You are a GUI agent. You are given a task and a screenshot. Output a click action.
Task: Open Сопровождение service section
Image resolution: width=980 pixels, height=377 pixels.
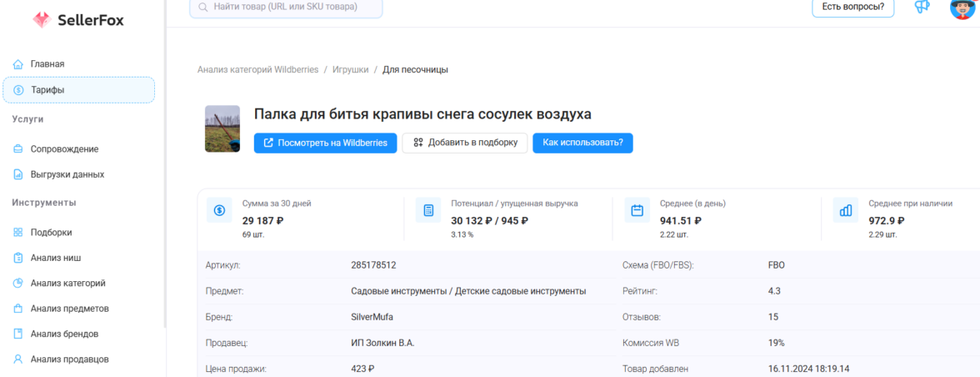(x=64, y=149)
